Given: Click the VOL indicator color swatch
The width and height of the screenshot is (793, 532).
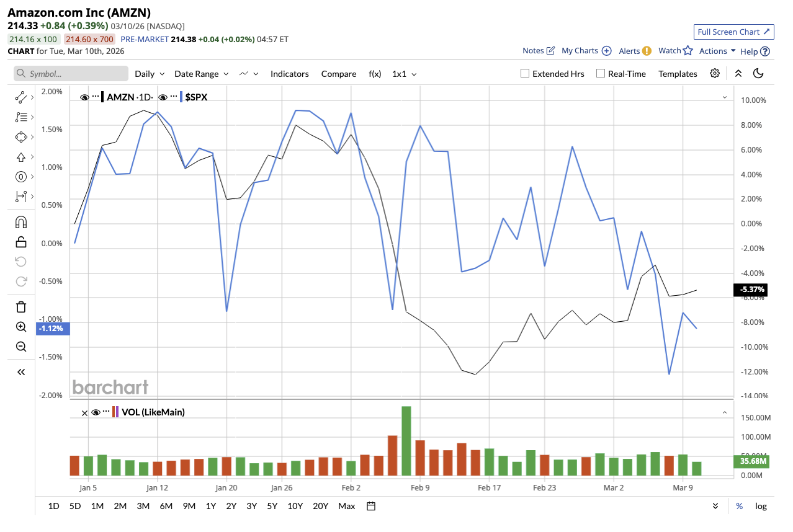Looking at the screenshot, I should coord(115,412).
